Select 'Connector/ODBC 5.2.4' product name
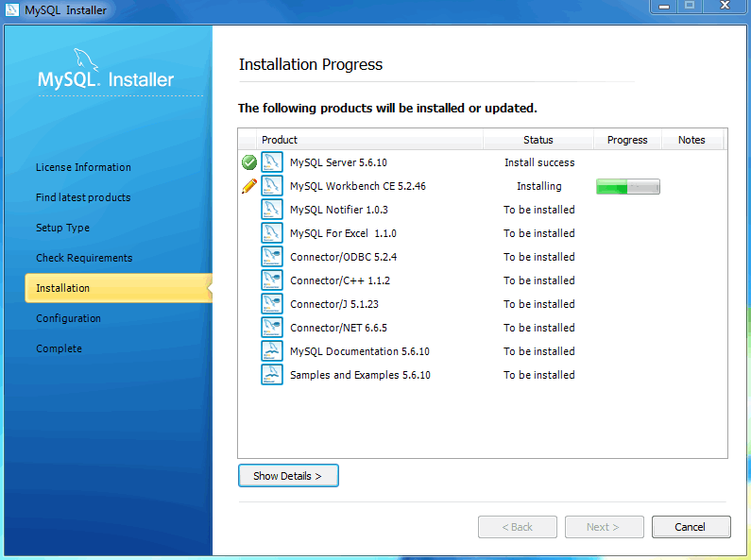 point(344,257)
